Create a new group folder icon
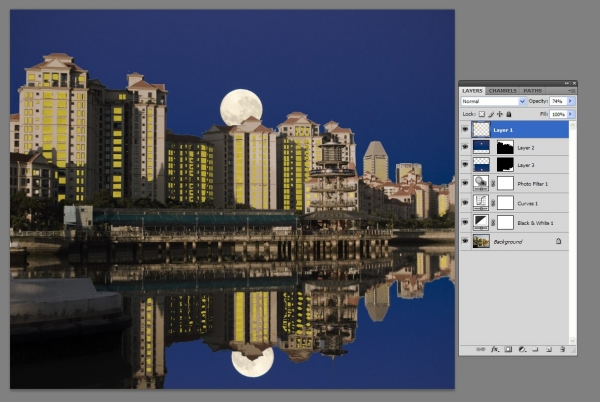600x402 pixels. 535,349
